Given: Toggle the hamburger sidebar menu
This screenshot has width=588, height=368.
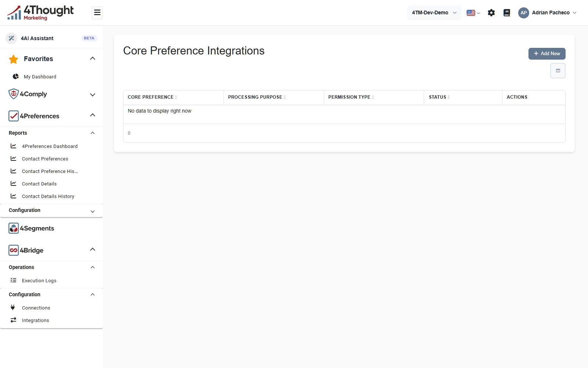Looking at the screenshot, I should coord(97,13).
